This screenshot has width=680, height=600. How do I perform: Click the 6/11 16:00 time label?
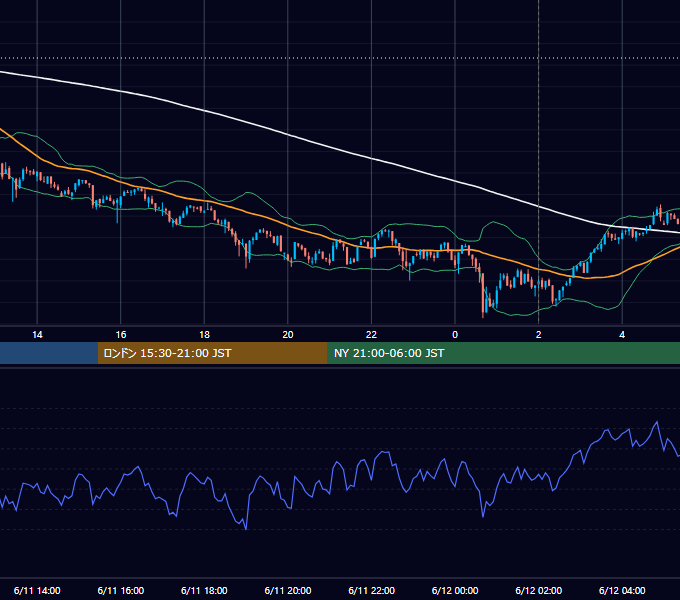121,590
